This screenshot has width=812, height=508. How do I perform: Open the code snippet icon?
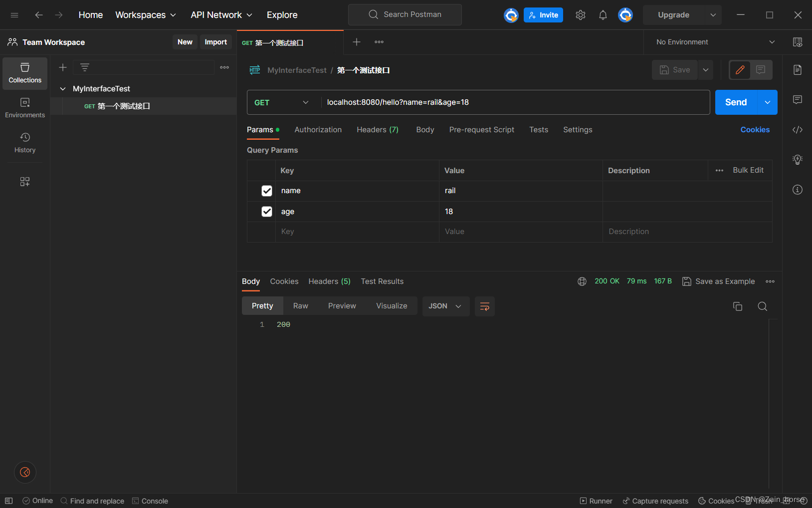[798, 130]
